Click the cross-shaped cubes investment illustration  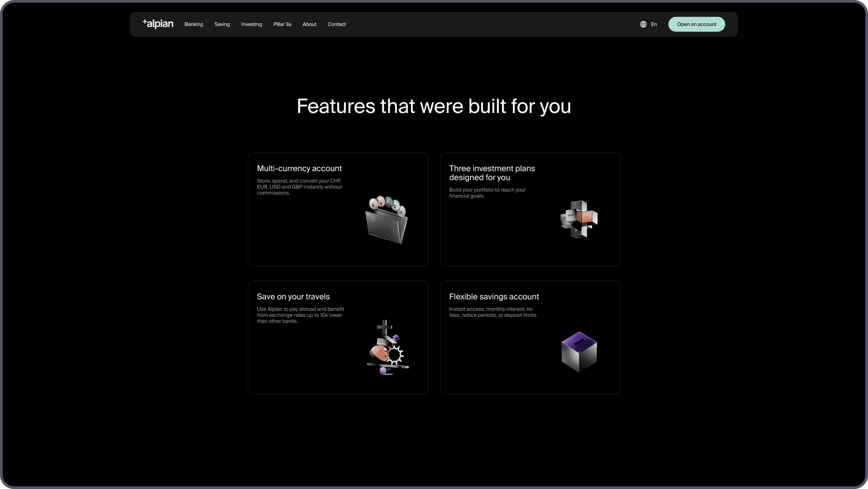coord(579,219)
